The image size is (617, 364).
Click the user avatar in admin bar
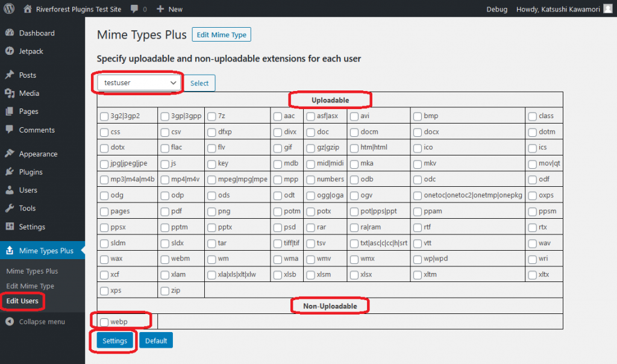point(608,9)
